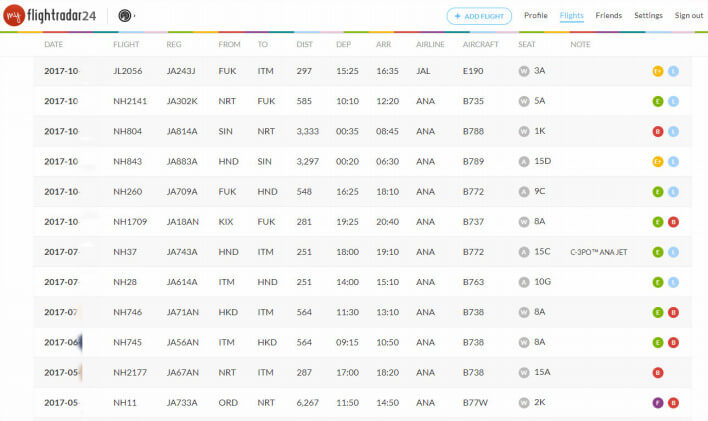Image resolution: width=708 pixels, height=421 pixels.
Task: Open the user avatar menu
Action: [125, 16]
